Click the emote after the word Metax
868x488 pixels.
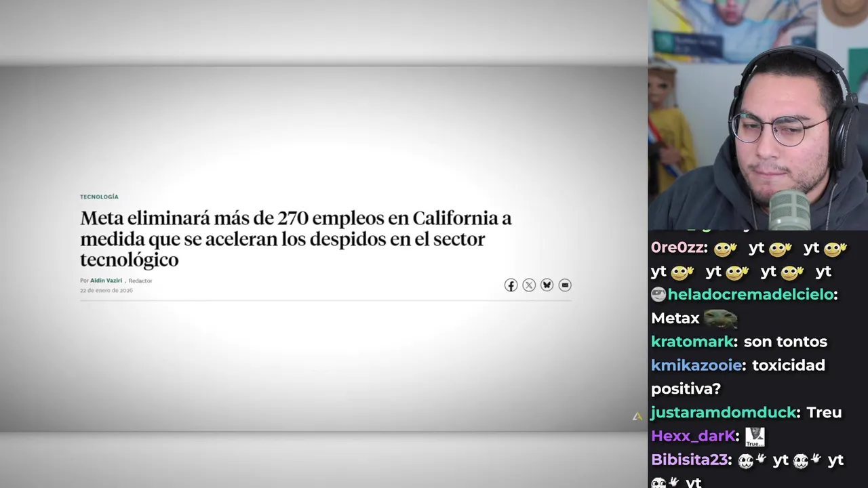tap(720, 318)
